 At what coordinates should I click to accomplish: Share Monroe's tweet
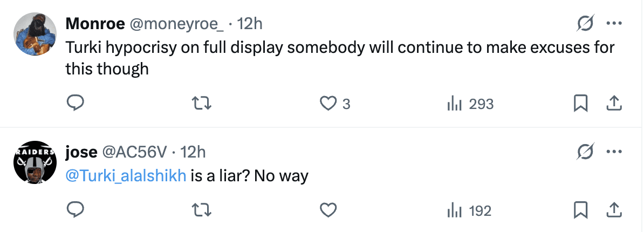point(613,104)
